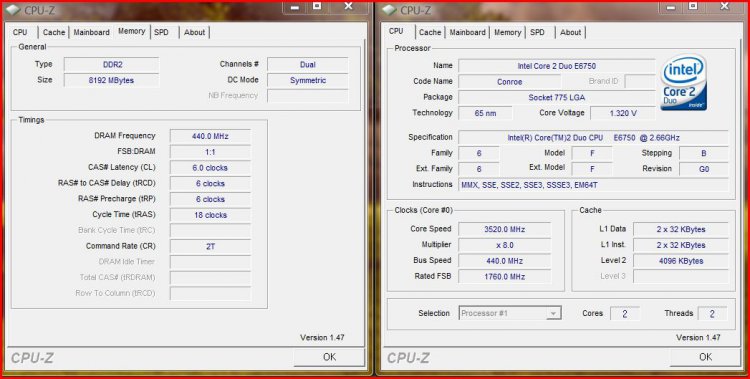This screenshot has height=379, width=750.
Task: Select the Memory tab in the left window
Action: (x=132, y=31)
